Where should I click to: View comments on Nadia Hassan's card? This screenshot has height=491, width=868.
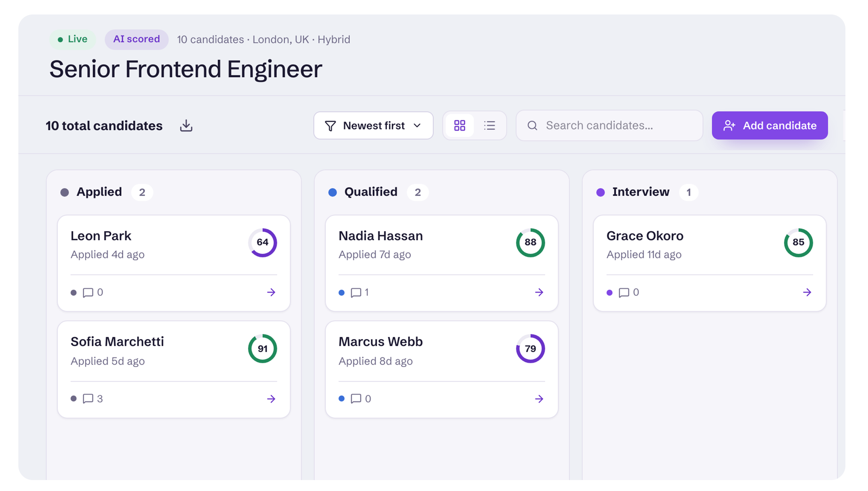pos(360,292)
